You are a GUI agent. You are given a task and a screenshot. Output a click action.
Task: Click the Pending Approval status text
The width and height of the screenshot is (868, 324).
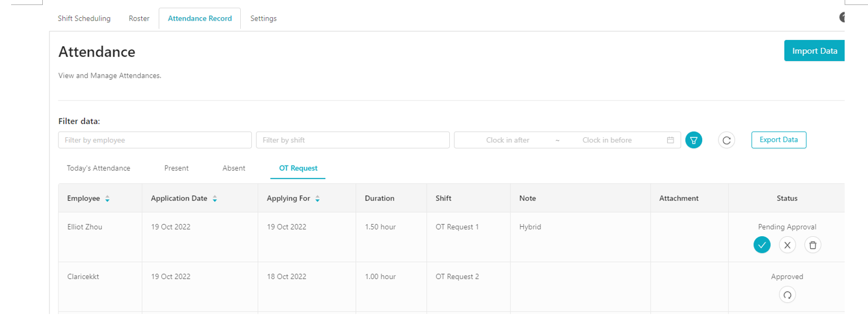pos(787,227)
